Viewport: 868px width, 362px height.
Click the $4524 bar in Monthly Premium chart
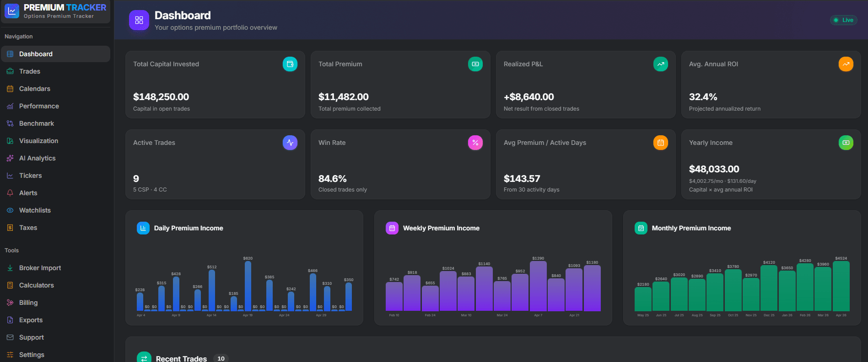coord(841,286)
